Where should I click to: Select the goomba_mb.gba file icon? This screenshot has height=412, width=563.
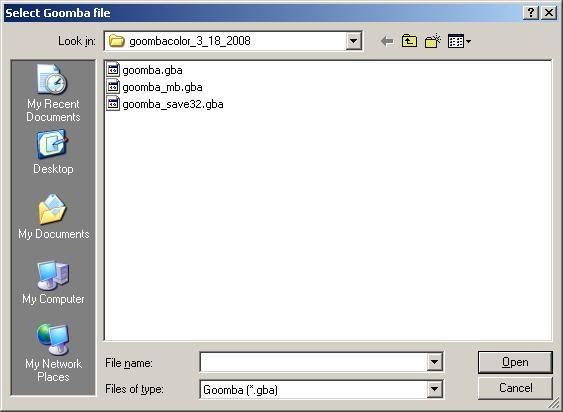[113, 87]
